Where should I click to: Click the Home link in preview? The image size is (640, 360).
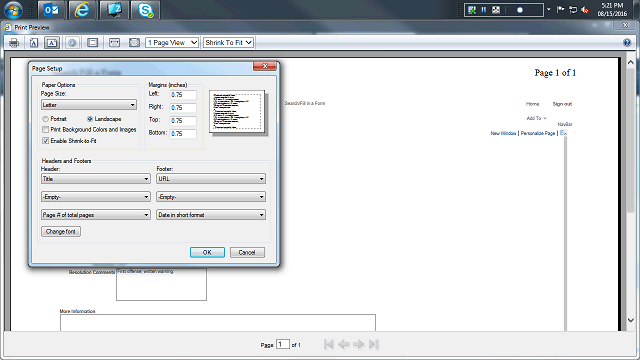(x=532, y=104)
